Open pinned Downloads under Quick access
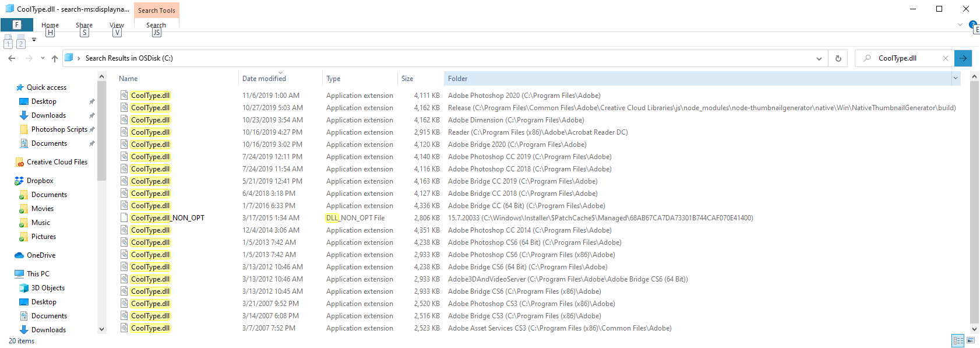980x348 pixels. [x=48, y=115]
